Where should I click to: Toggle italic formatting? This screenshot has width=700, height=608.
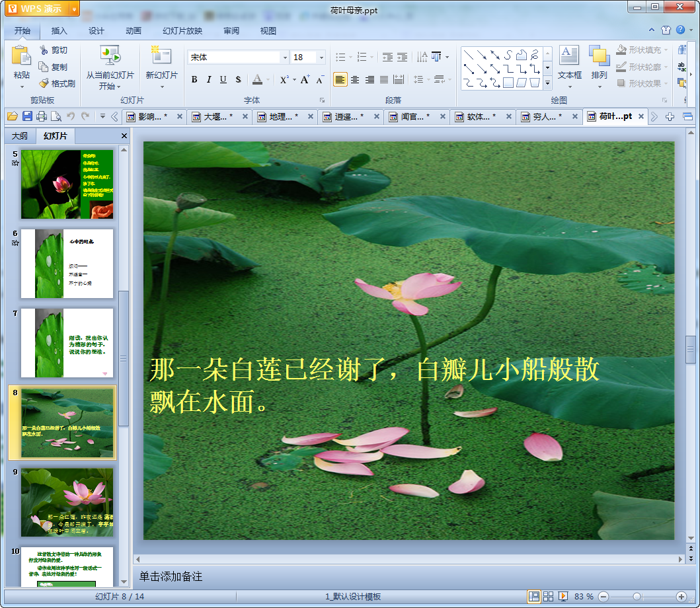(x=209, y=79)
